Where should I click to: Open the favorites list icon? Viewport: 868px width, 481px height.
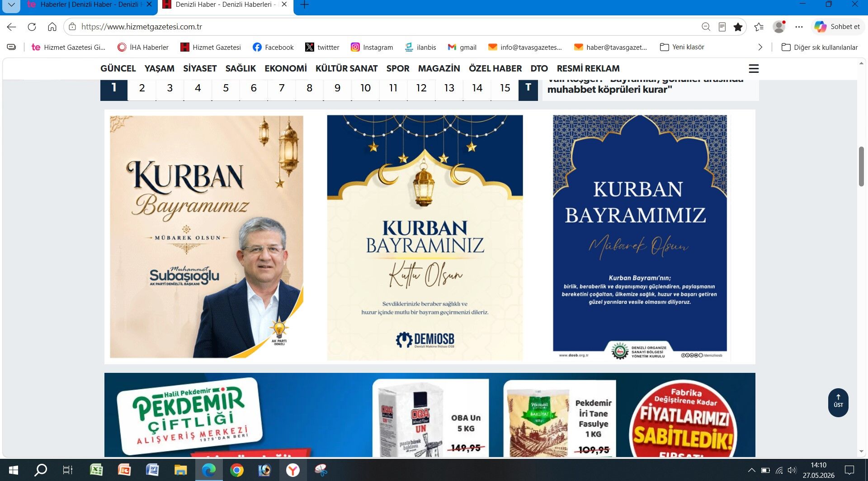point(759,27)
